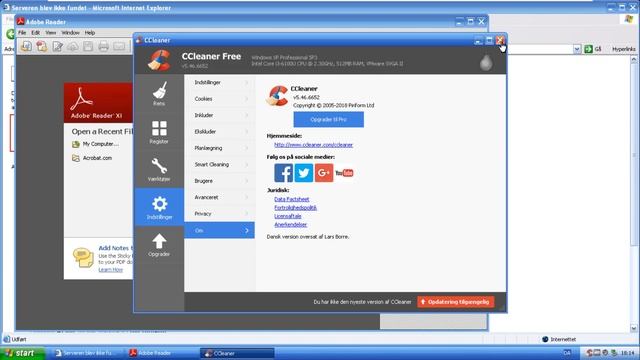
Task: Open CCleaner Twitter page icon
Action: pyautogui.click(x=304, y=173)
